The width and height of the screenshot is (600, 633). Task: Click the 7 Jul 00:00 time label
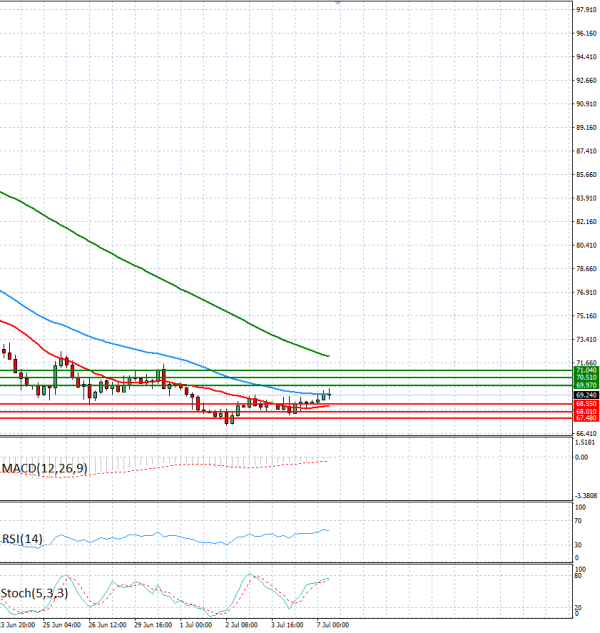pos(333,625)
